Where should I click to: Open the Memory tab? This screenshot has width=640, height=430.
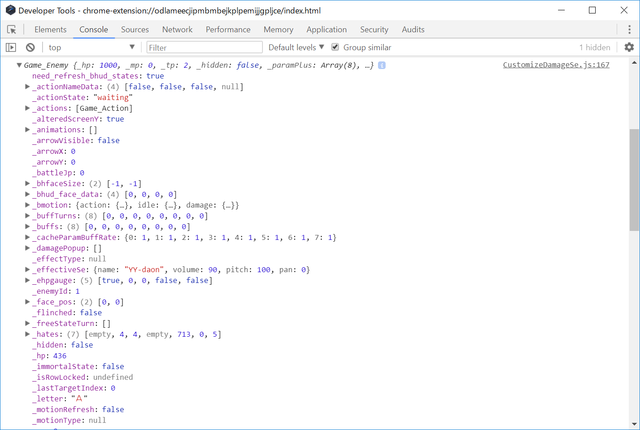point(278,29)
